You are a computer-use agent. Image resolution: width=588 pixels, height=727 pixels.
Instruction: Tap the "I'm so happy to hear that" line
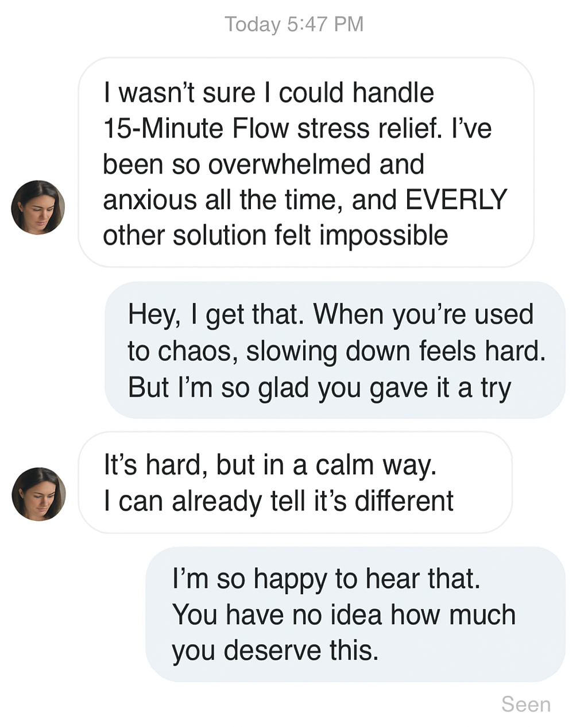pos(326,579)
